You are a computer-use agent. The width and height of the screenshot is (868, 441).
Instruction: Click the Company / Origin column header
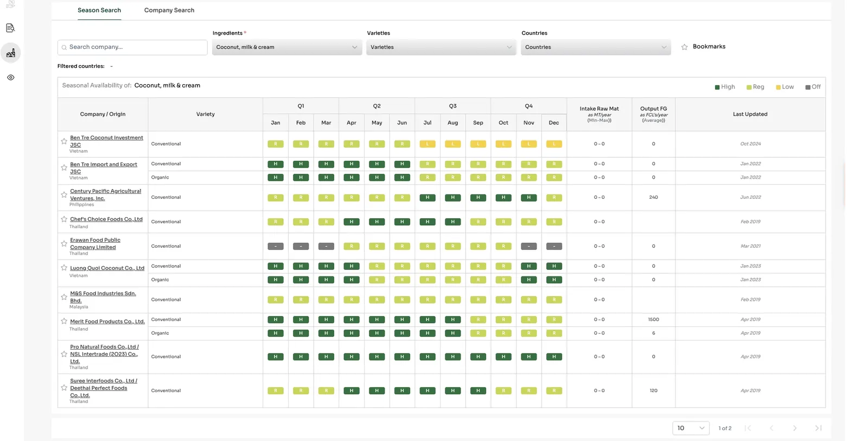(103, 114)
